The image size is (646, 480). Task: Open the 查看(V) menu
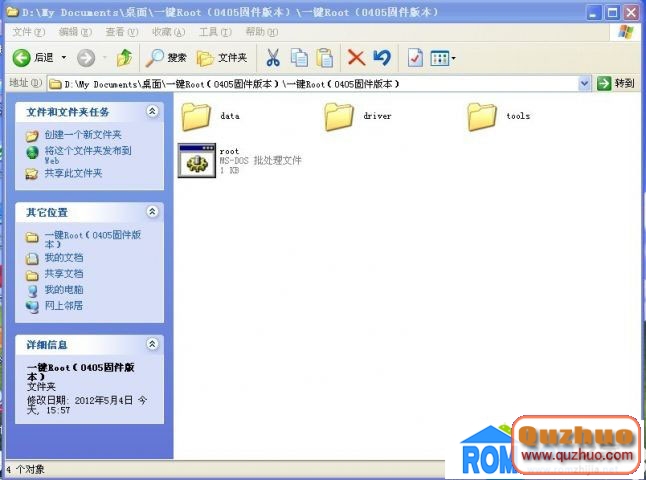[x=122, y=32]
